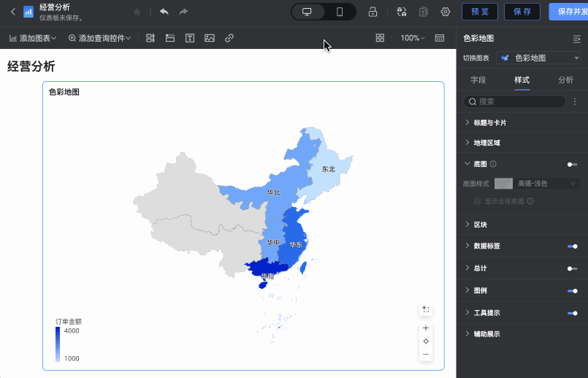Screen dimensions: 588x378
Task: Insert a text box widget
Action: [x=190, y=38]
